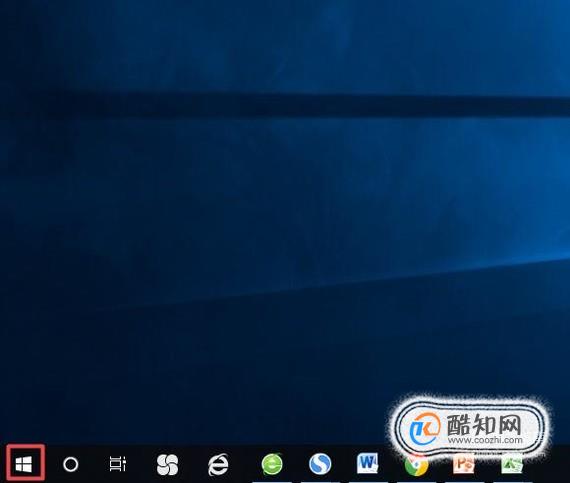Click running indicator under Chrome icon
The width and height of the screenshot is (570, 483).
pyautogui.click(x=416, y=482)
